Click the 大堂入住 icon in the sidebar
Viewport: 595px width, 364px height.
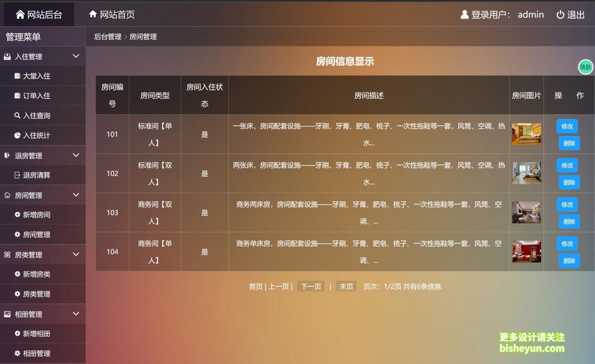[x=17, y=76]
